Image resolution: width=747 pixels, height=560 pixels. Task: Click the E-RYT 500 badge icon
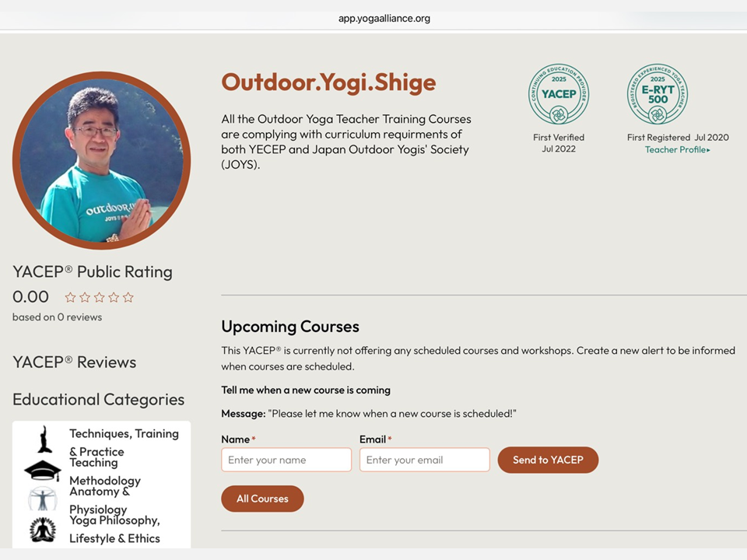coord(658,94)
